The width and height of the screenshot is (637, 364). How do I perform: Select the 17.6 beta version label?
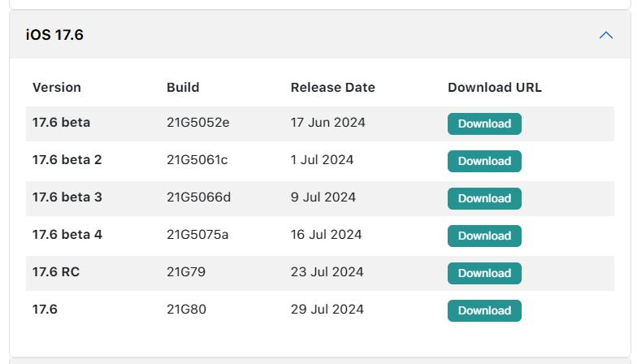click(x=62, y=122)
